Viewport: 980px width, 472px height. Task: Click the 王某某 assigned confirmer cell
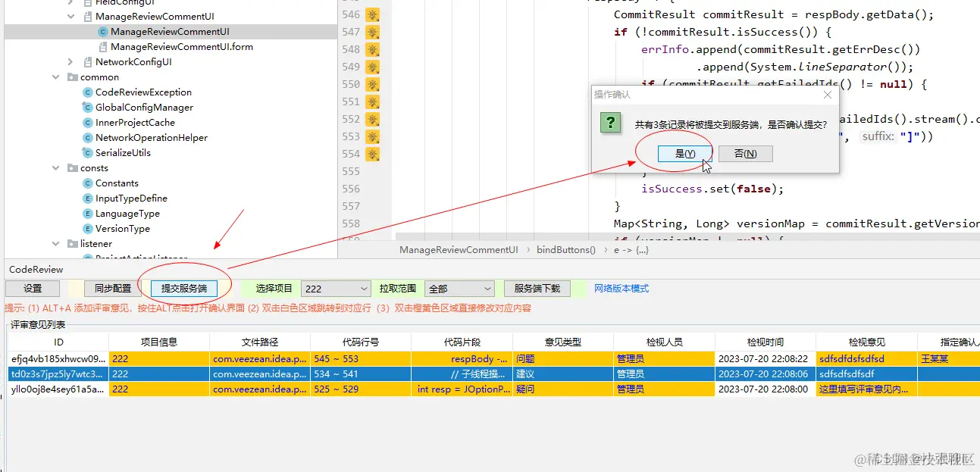click(x=948, y=358)
